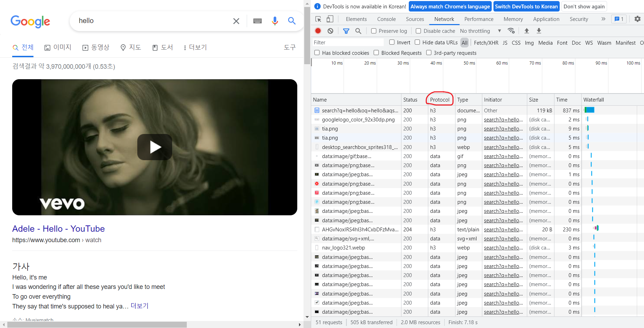Open the console messages badge
This screenshot has width=644, height=328.
point(619,19)
